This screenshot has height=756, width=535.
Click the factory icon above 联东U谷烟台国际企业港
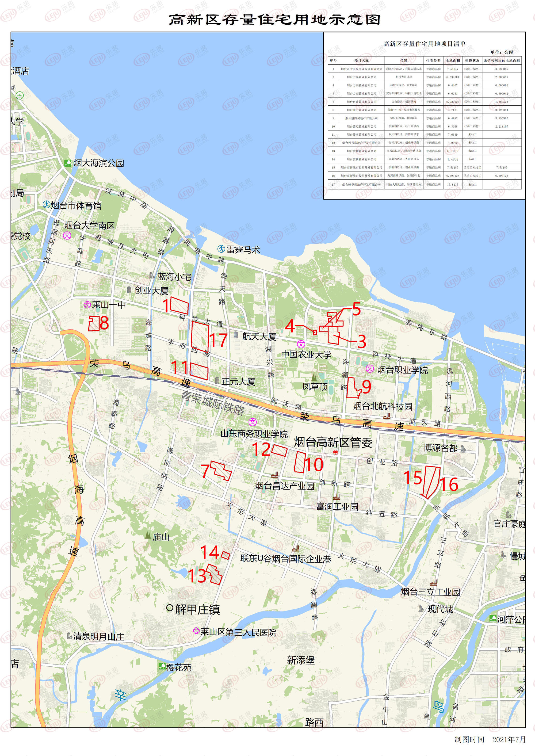coord(296,548)
